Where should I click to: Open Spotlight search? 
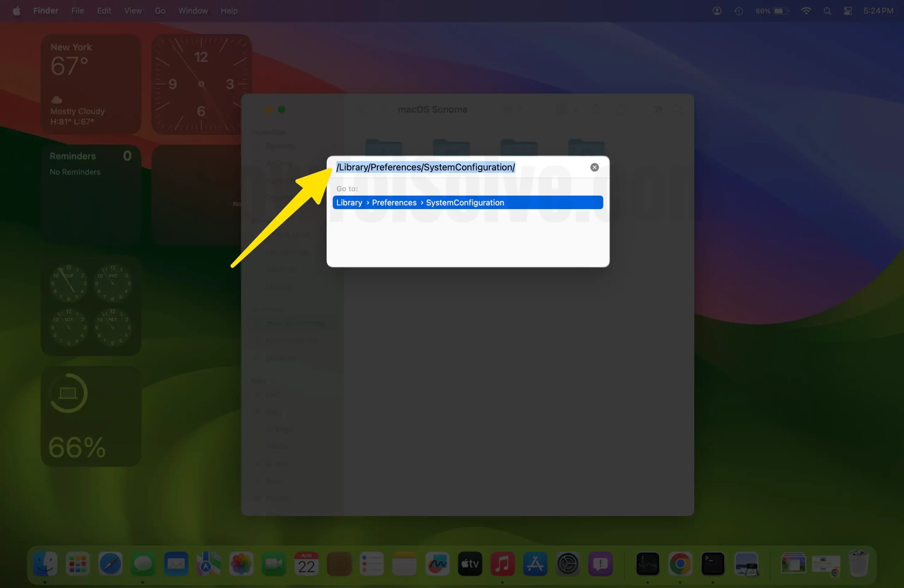point(827,11)
